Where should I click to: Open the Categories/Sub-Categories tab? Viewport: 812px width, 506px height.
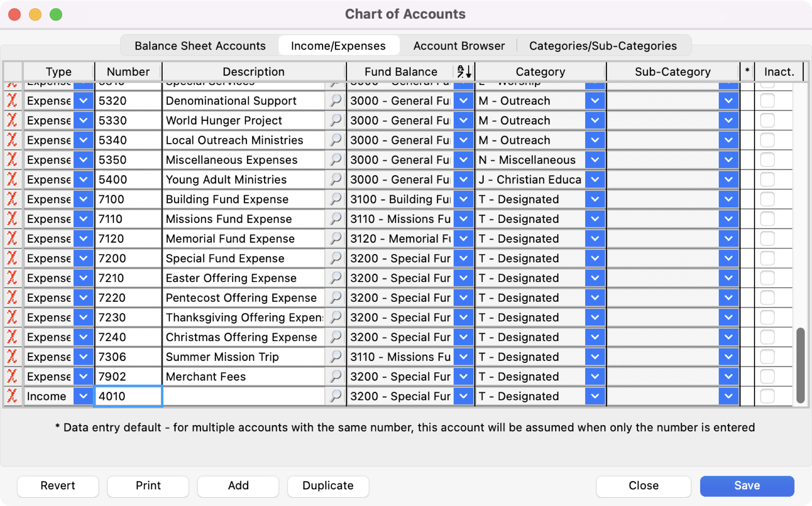click(x=603, y=46)
